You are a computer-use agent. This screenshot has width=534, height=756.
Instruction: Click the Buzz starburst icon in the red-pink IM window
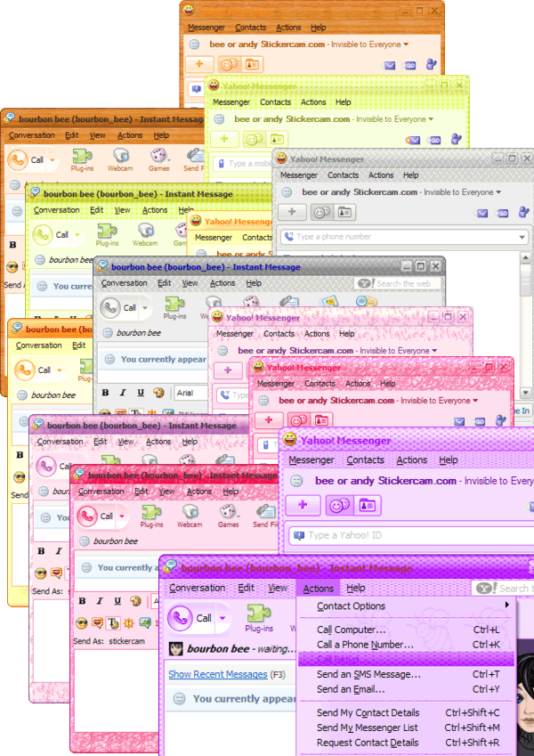point(129,623)
